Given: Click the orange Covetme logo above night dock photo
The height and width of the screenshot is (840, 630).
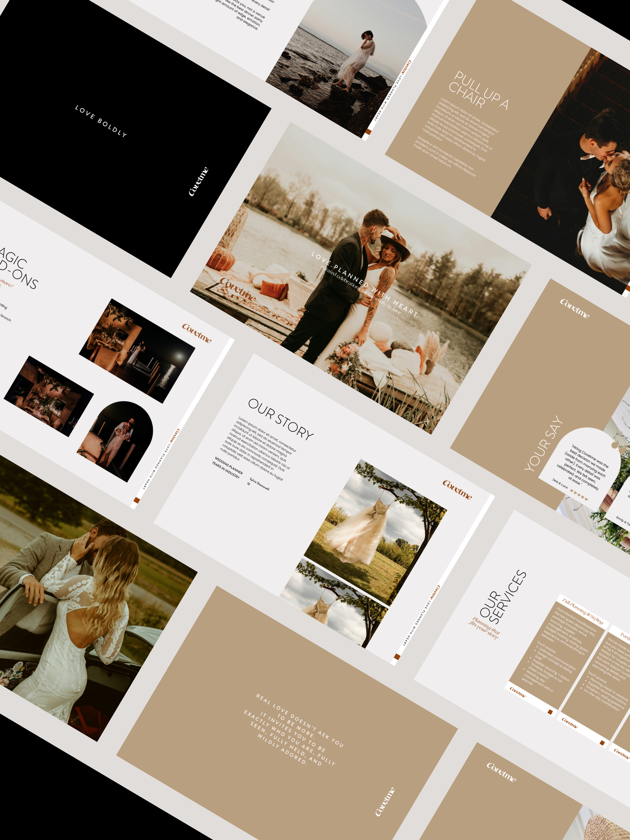Looking at the screenshot, I should pos(197,333).
